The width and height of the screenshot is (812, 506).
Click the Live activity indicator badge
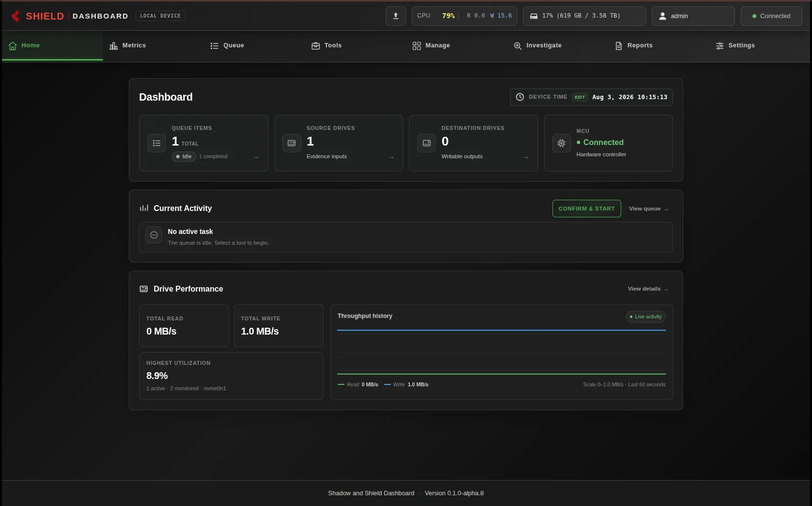pyautogui.click(x=646, y=317)
